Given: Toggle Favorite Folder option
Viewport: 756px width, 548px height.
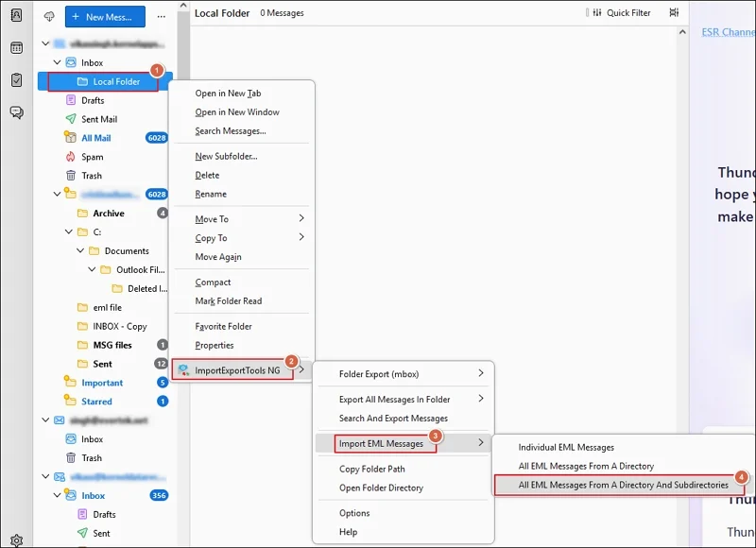Looking at the screenshot, I should [224, 326].
